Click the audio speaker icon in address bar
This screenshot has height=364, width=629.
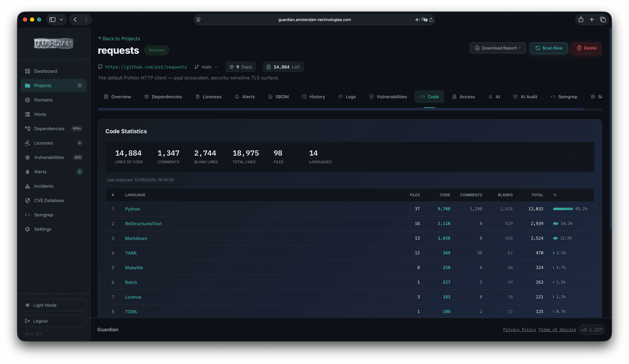[417, 19]
